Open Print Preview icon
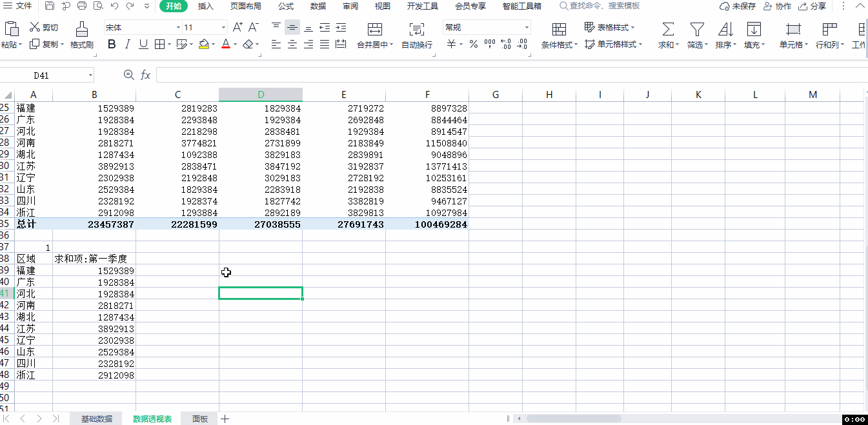The image size is (868, 425). 98,6
